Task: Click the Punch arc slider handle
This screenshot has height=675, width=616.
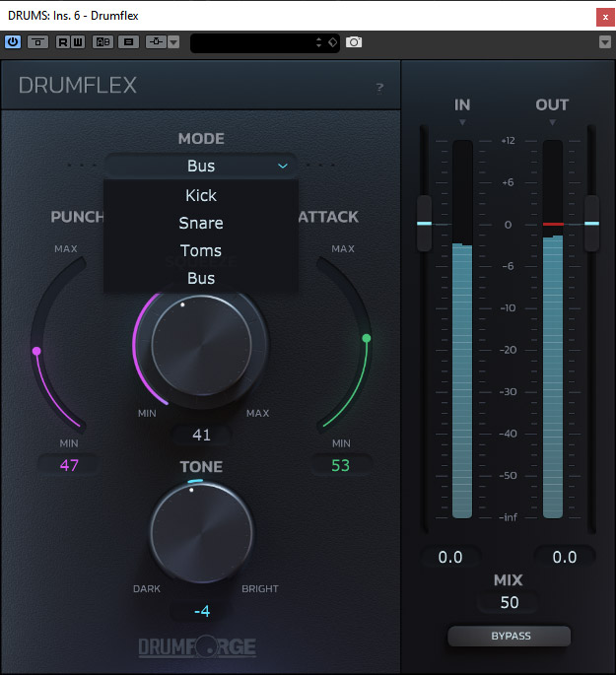Action: click(x=36, y=351)
